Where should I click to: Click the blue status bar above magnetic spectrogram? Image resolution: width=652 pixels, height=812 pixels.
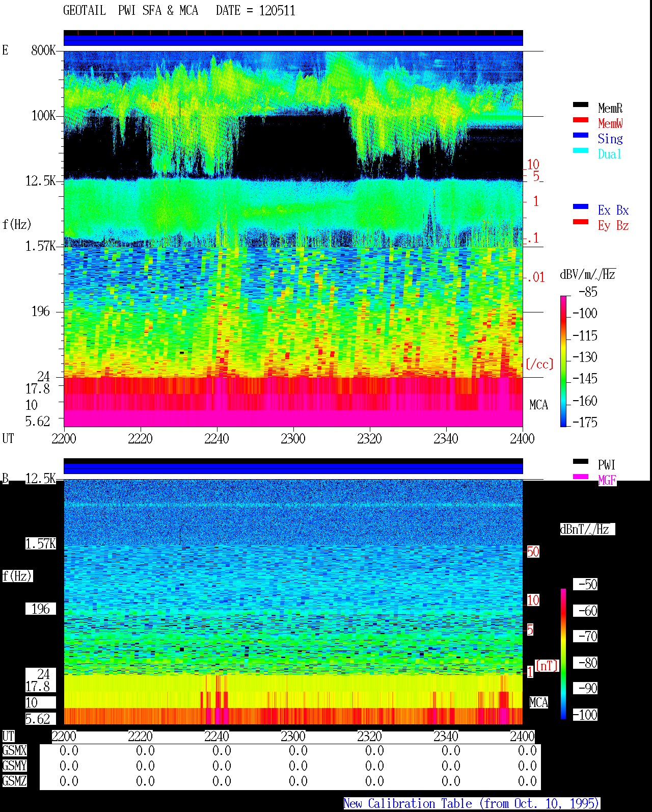(x=293, y=466)
